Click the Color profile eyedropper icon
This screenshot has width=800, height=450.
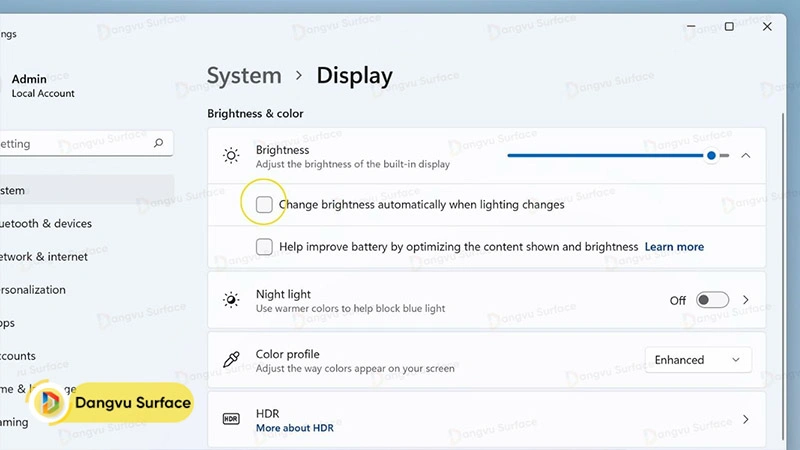231,360
